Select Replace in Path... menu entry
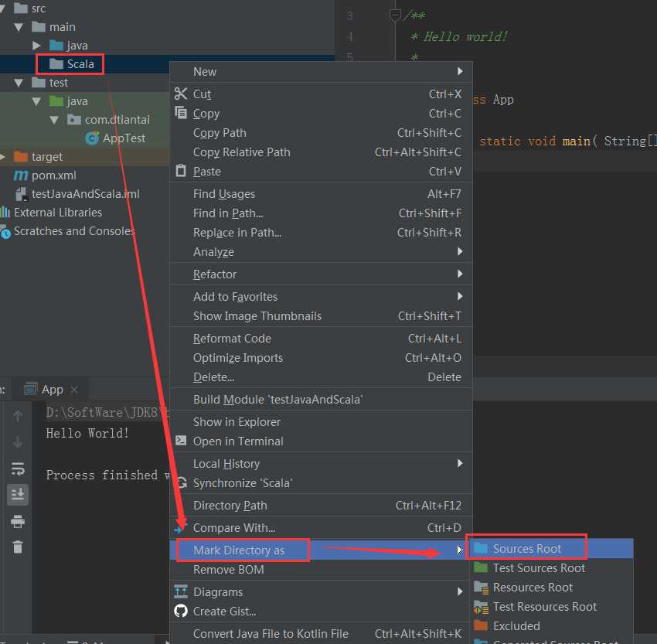Screen dimensions: 657x644 pos(321,232)
